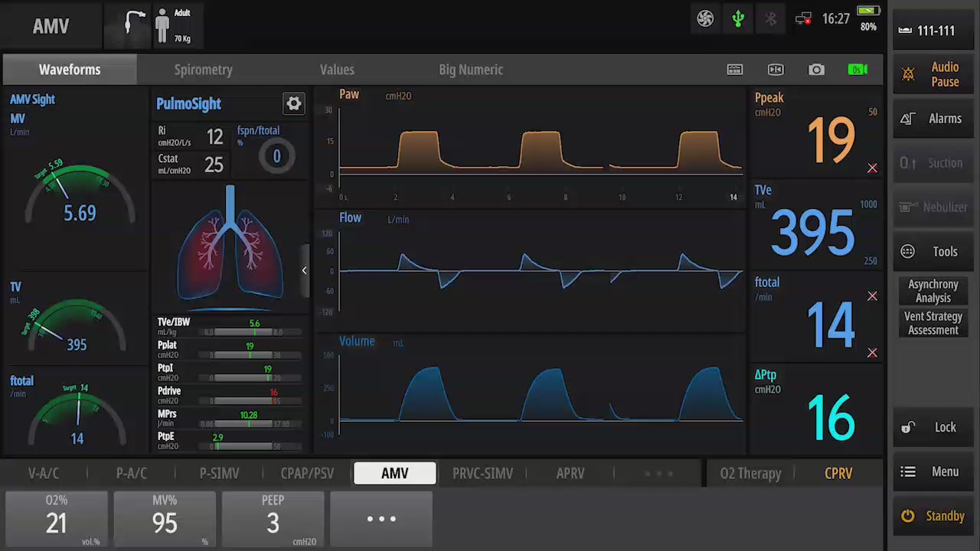Click the network disconnected icon
The image size is (980, 551).
(803, 19)
